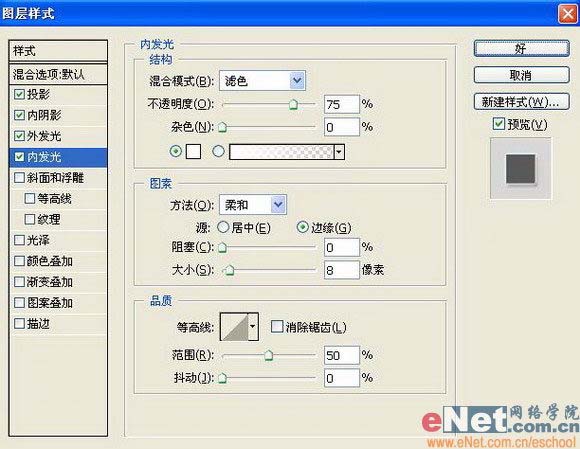Click the gradient preview bar
Viewport: 580px width, 449px height.
pyautogui.click(x=281, y=152)
